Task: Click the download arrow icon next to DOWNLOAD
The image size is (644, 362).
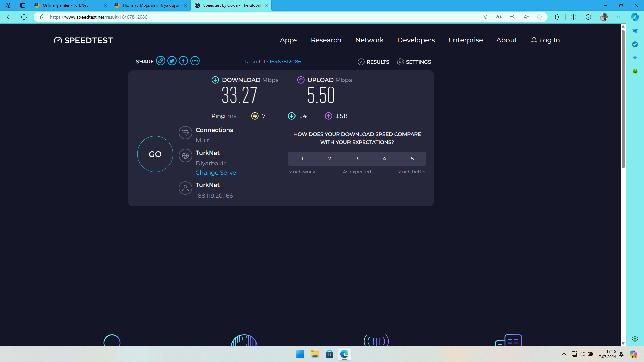Action: tap(215, 80)
